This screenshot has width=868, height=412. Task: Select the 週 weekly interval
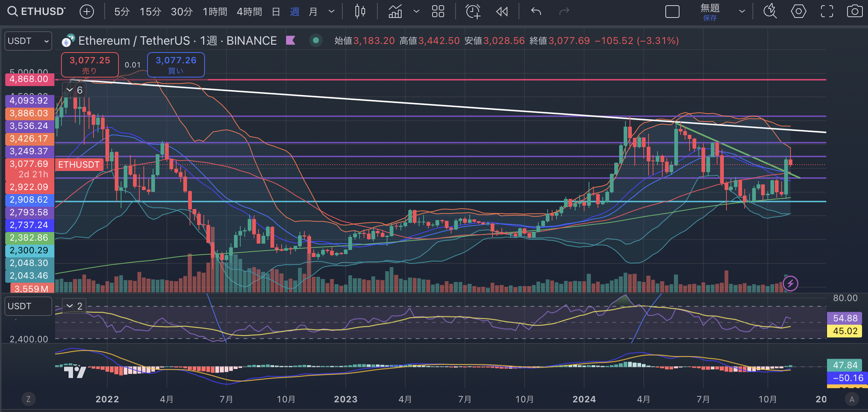[294, 12]
